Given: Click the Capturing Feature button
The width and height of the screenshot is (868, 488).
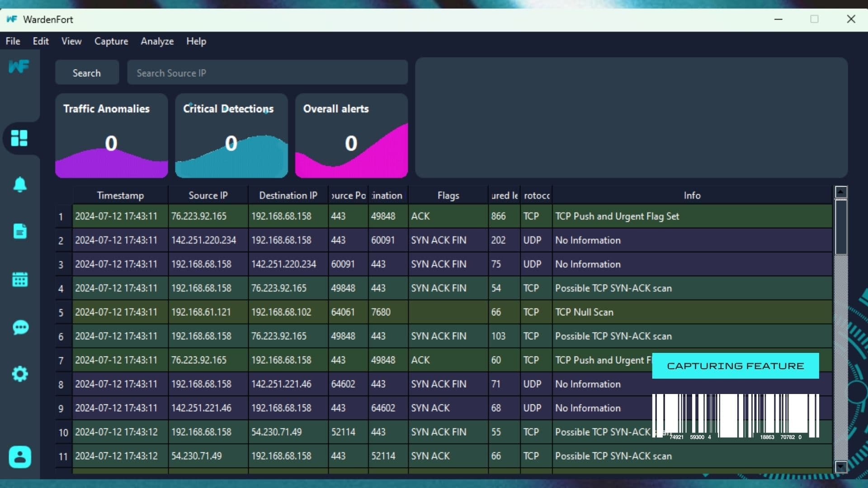Looking at the screenshot, I should [x=735, y=366].
